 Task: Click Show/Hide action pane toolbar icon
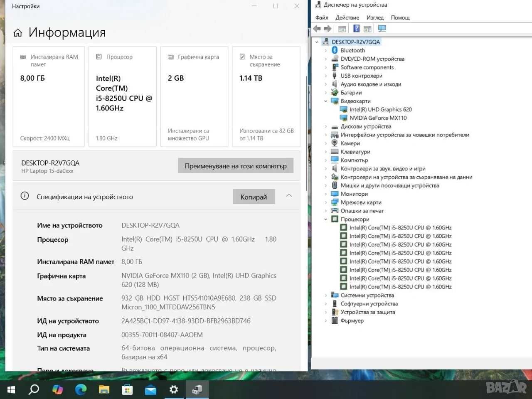coord(367,29)
